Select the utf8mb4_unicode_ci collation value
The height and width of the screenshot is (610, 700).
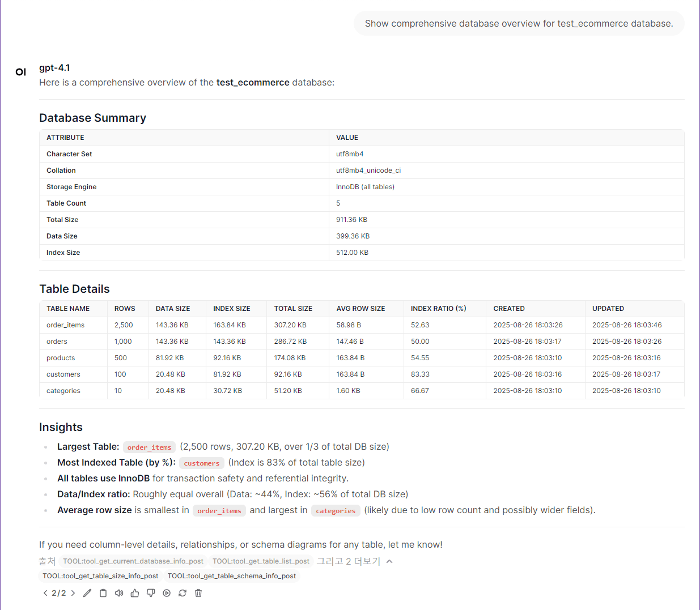pyautogui.click(x=368, y=170)
